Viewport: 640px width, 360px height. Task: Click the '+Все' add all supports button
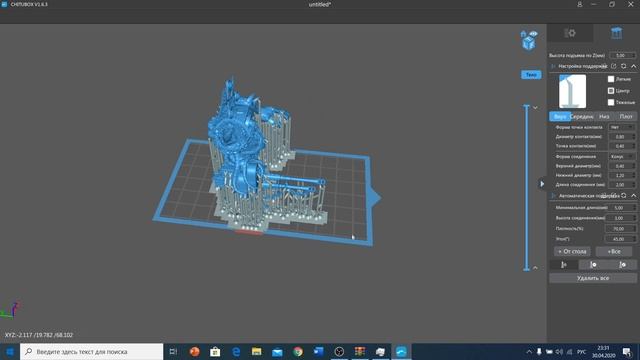point(614,251)
